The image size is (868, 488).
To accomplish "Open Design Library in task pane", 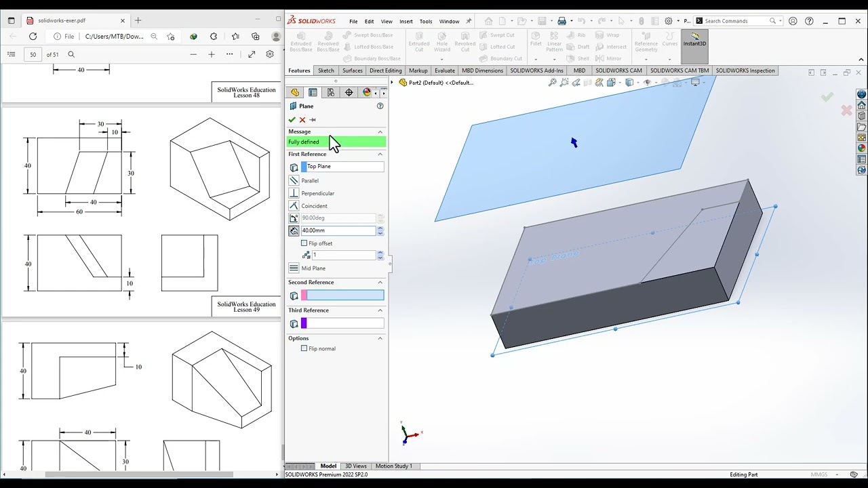I will coord(861,117).
